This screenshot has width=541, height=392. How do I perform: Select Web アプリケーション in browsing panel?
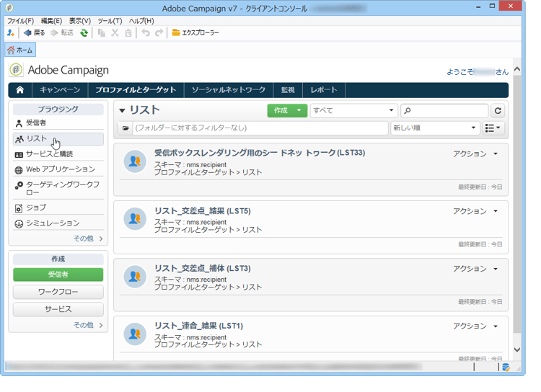pos(58,169)
